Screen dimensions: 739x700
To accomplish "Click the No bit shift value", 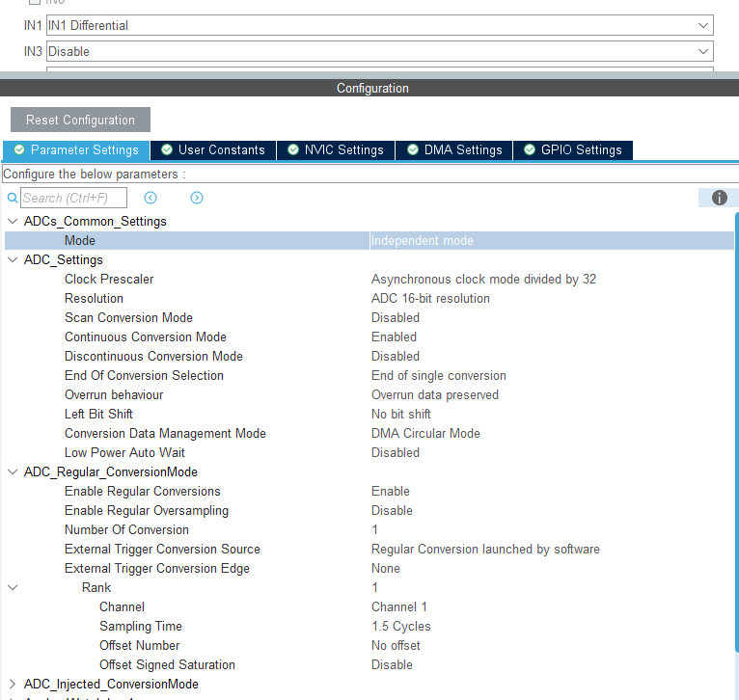I will pos(401,415).
